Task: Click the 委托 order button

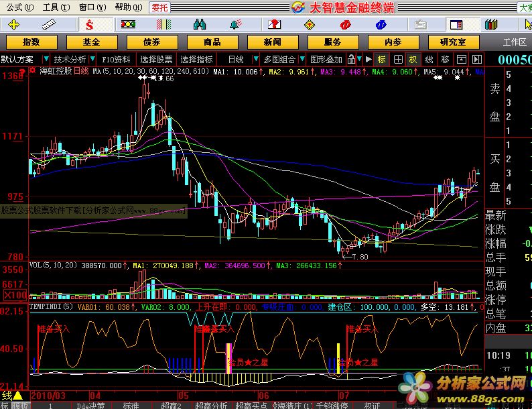Action: point(159,7)
